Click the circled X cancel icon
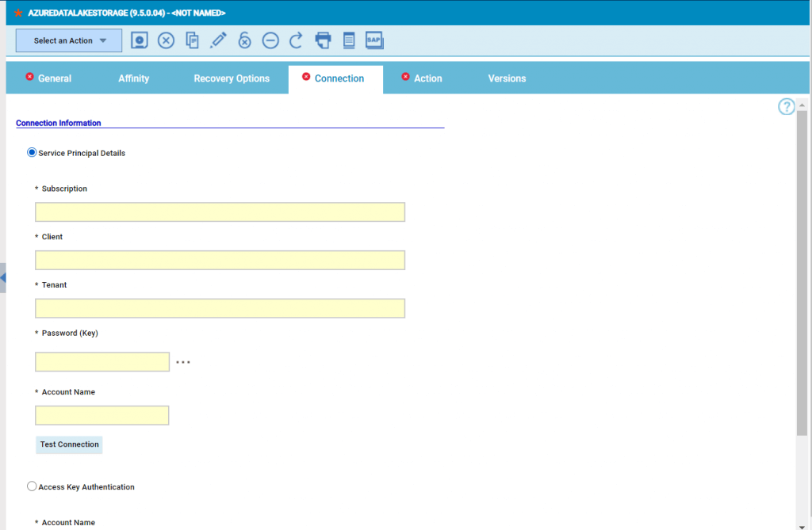 pyautogui.click(x=166, y=40)
